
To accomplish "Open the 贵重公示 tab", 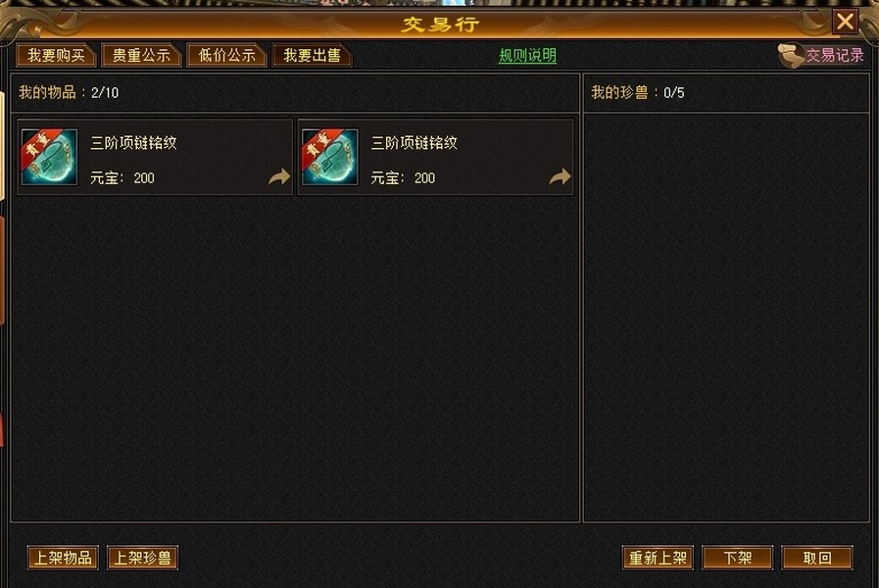I will tap(141, 56).
